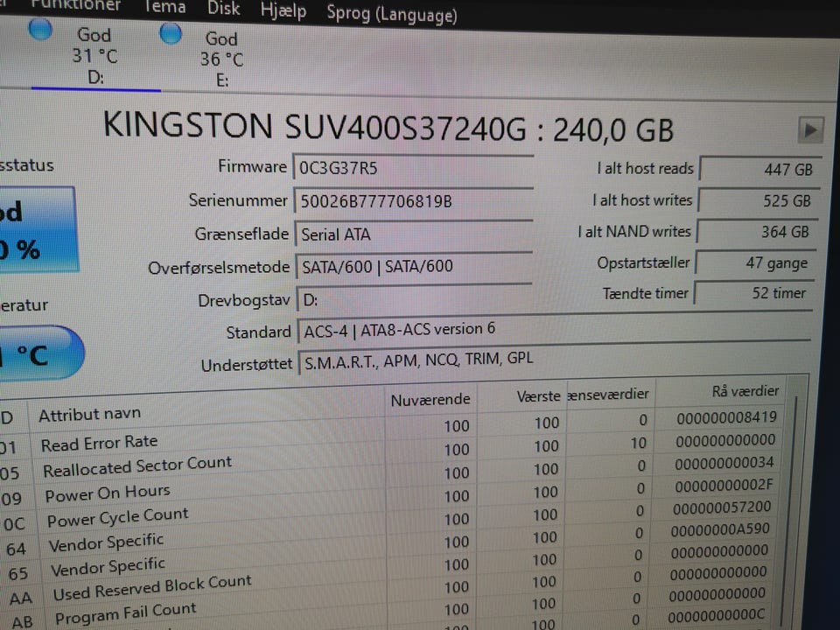Open the Funktioner menu
Viewport: 840px width, 630px height.
(75, 5)
